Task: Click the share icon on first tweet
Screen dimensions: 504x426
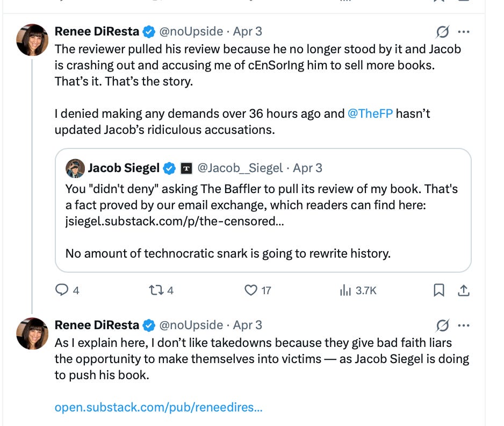Action: click(x=463, y=290)
